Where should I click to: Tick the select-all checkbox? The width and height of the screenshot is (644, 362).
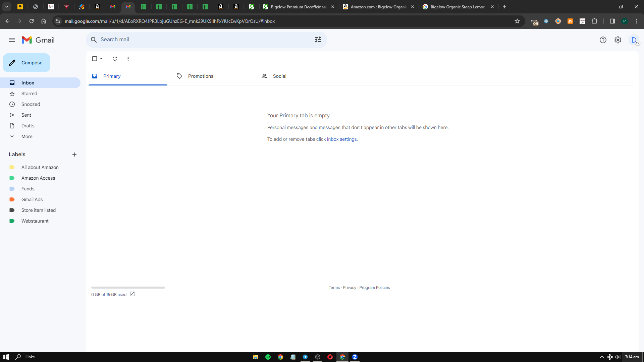click(95, 59)
